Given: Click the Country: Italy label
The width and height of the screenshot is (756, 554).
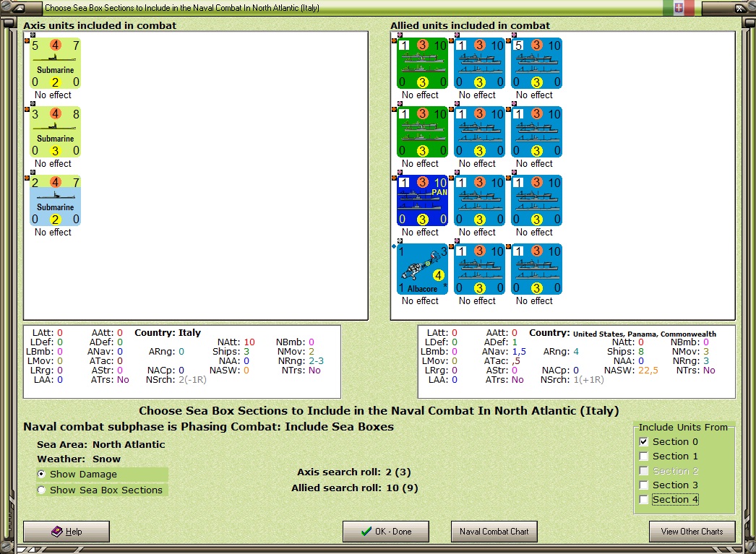Looking at the screenshot, I should pyautogui.click(x=167, y=332).
